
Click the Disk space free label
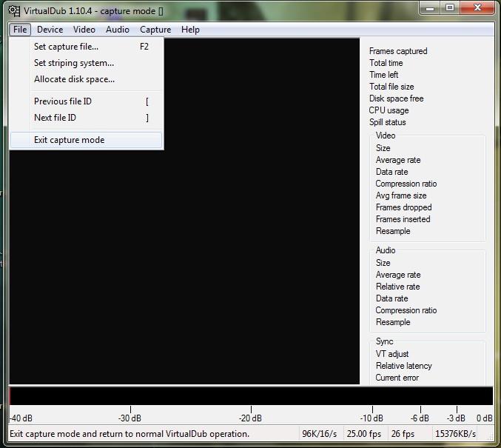coord(396,98)
